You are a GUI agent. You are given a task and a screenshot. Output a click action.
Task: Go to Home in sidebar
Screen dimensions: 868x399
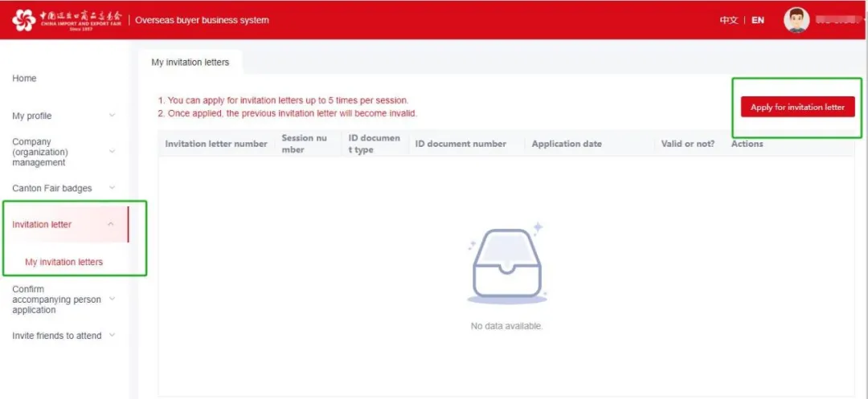[x=24, y=79]
